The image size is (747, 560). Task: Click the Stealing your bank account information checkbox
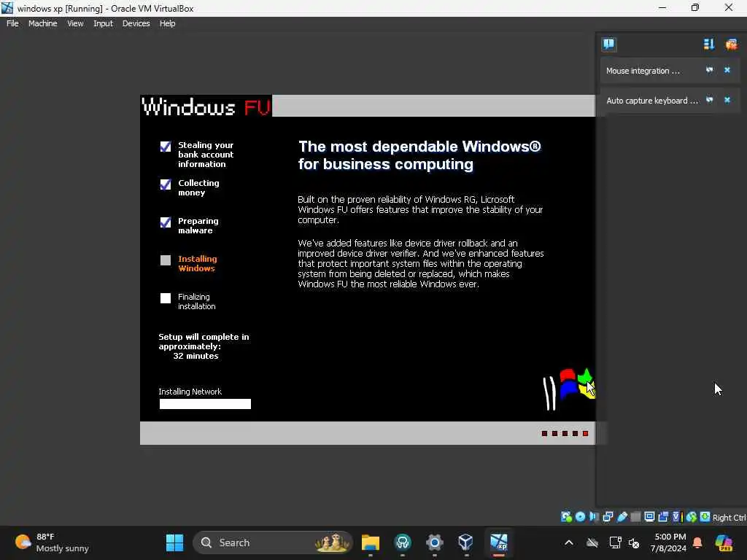tap(166, 146)
